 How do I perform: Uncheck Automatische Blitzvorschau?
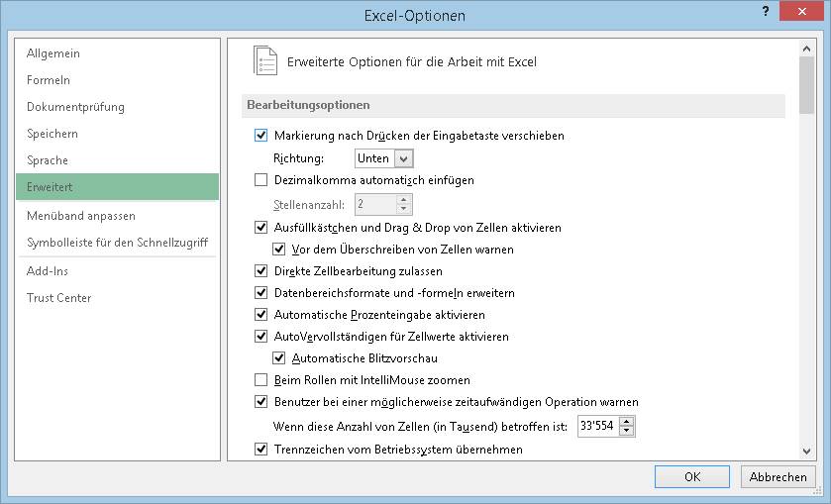point(278,358)
